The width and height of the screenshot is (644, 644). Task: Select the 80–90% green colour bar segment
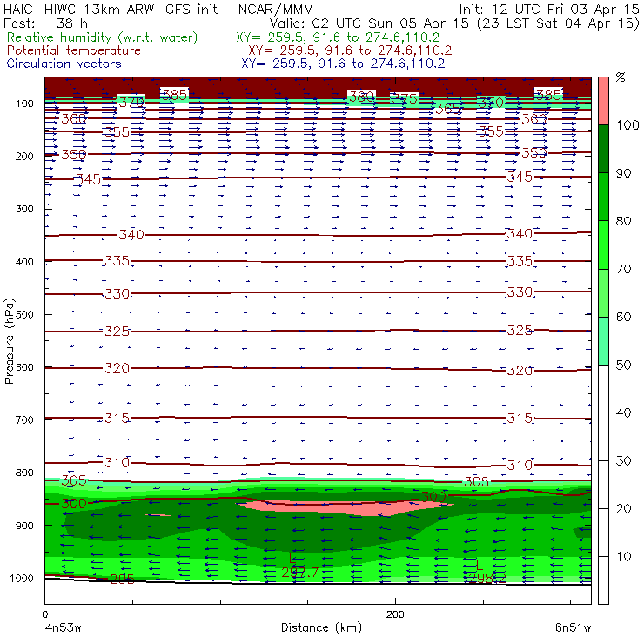pos(603,197)
